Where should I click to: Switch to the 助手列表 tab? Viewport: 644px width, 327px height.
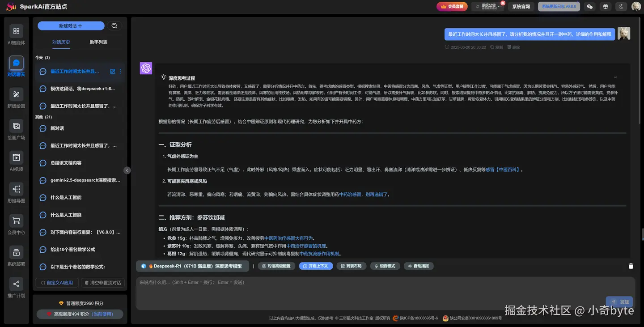click(x=98, y=42)
